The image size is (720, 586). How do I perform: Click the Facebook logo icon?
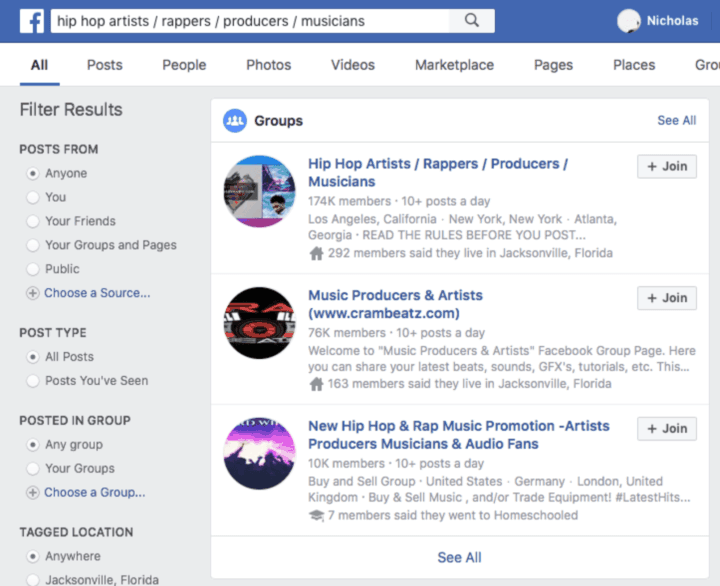coord(31,20)
